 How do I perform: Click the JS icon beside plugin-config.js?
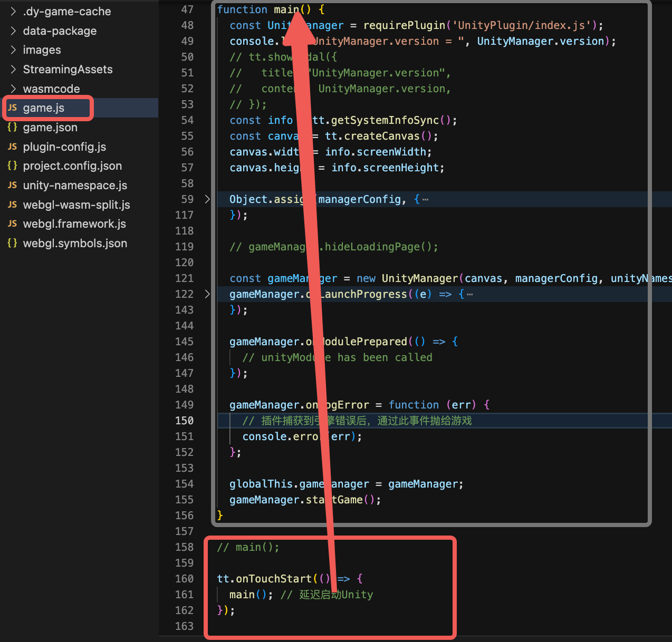tap(12, 147)
